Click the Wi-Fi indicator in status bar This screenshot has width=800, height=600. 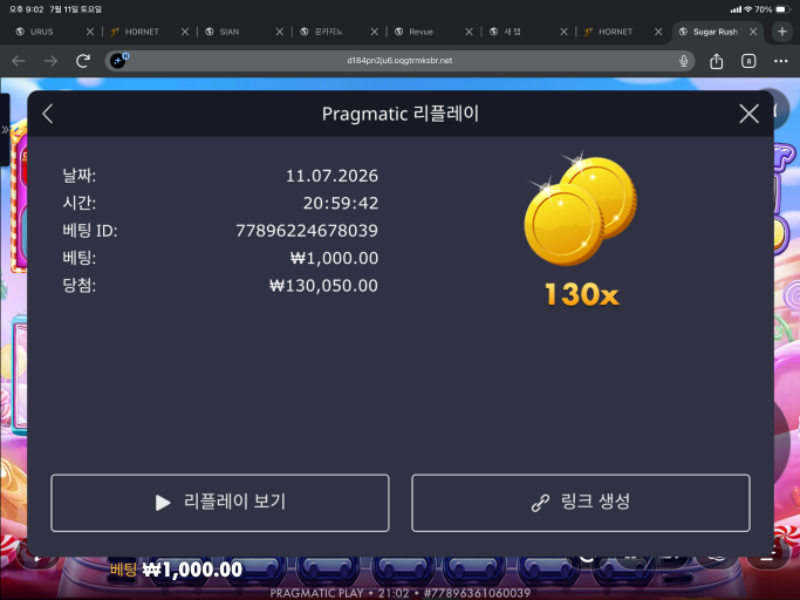[x=748, y=9]
